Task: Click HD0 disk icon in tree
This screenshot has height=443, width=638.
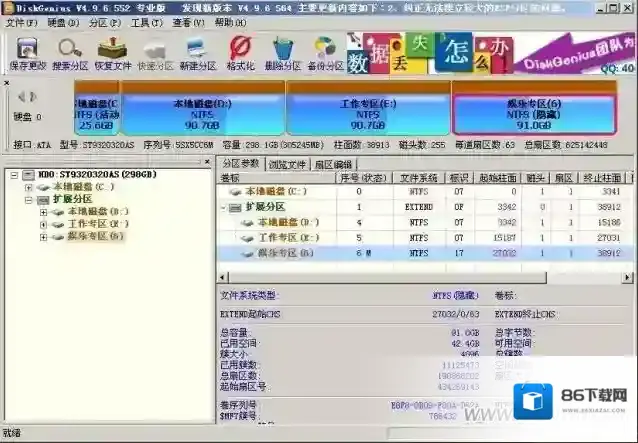Action: click(28, 175)
